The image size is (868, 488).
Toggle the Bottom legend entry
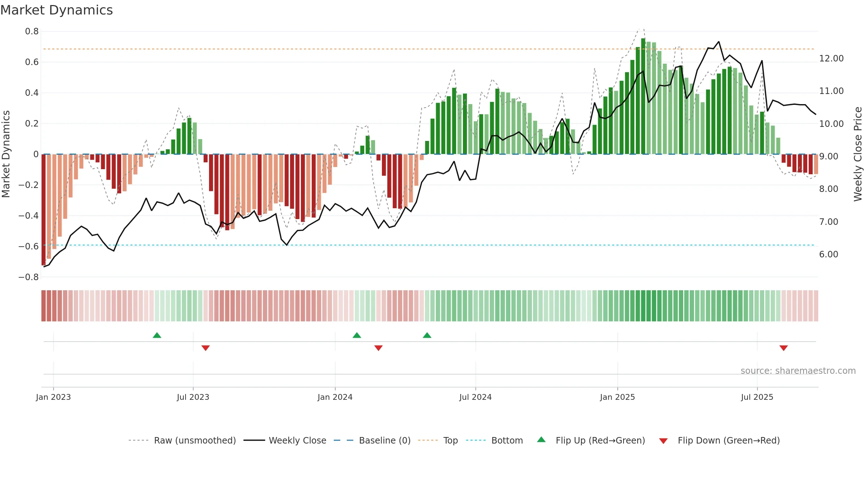(x=494, y=440)
